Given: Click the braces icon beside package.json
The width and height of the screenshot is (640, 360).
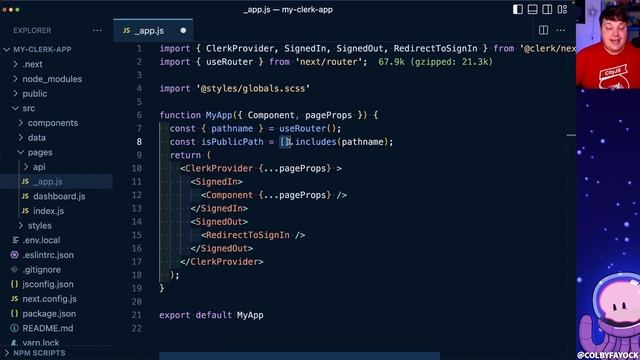Looking at the screenshot, I should pos(15,313).
